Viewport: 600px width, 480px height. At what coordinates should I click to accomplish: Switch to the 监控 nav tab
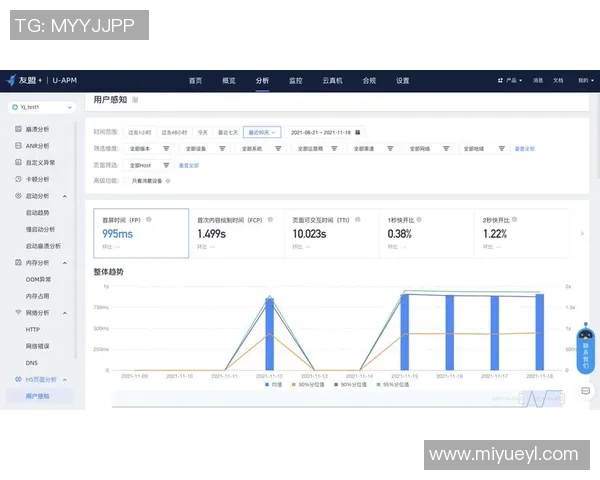(x=295, y=80)
